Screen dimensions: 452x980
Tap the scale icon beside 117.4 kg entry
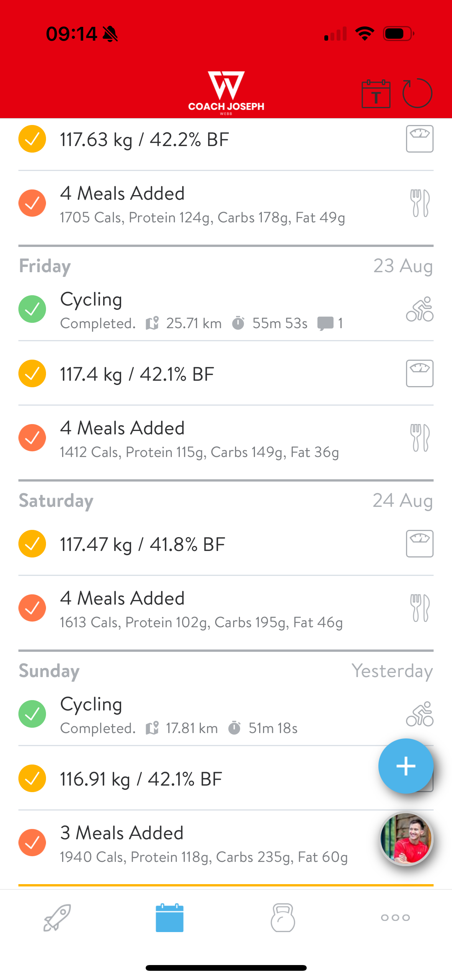point(419,373)
